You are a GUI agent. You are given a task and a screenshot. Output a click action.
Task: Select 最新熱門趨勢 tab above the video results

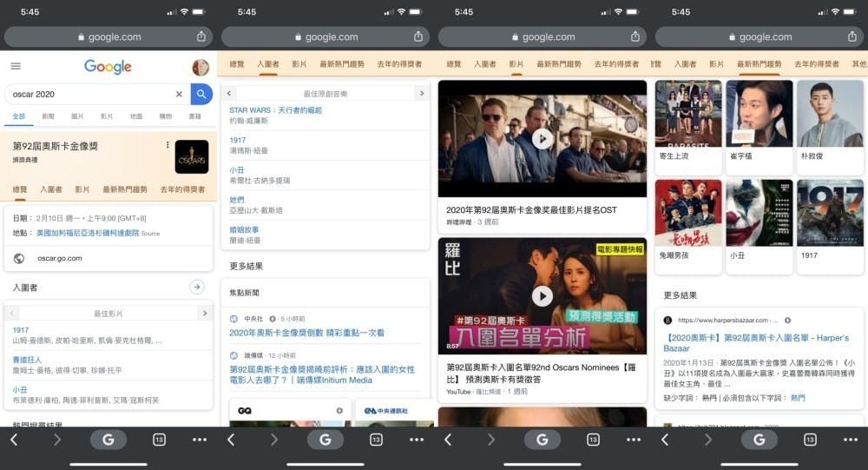[558, 64]
